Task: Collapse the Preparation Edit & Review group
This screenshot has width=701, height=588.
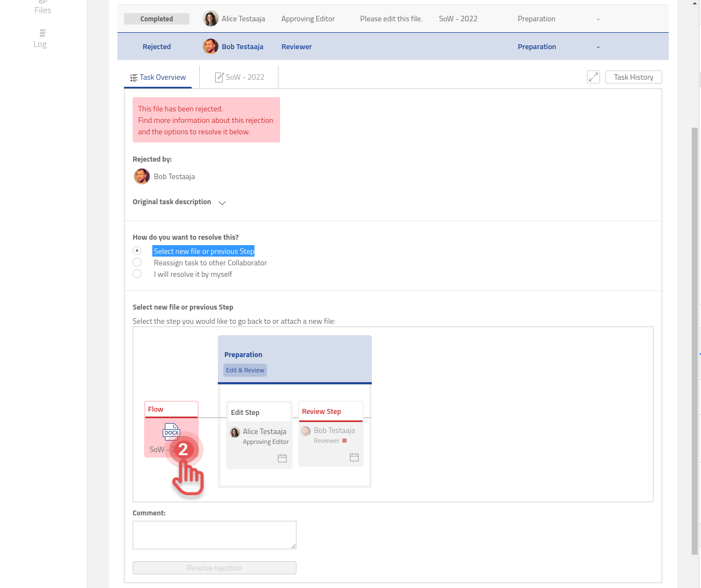Action: [x=244, y=370]
